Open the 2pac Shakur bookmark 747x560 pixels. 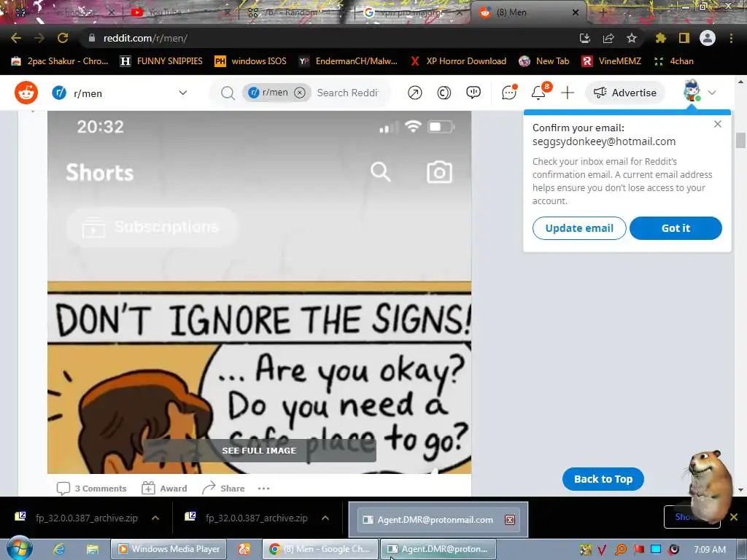point(60,61)
